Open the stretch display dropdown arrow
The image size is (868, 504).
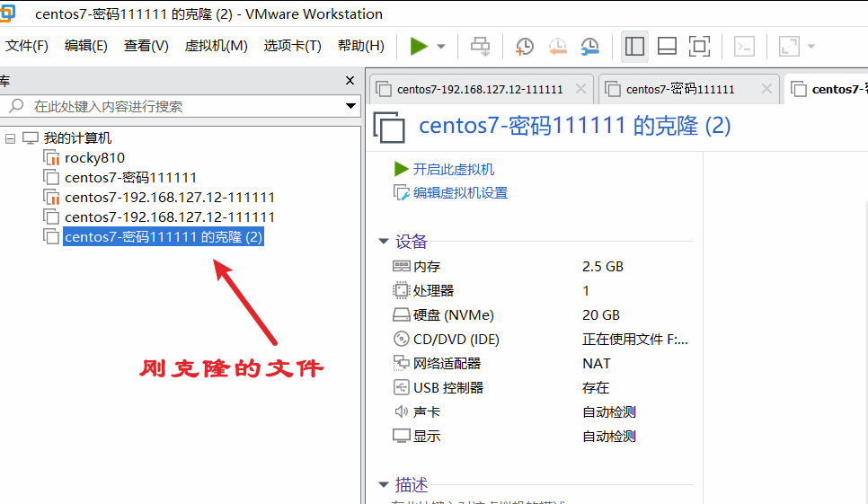(811, 47)
